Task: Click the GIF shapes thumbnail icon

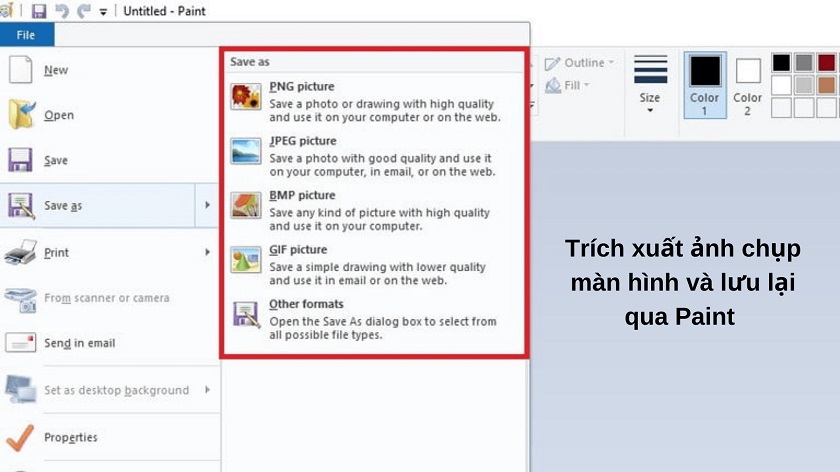Action: [246, 260]
